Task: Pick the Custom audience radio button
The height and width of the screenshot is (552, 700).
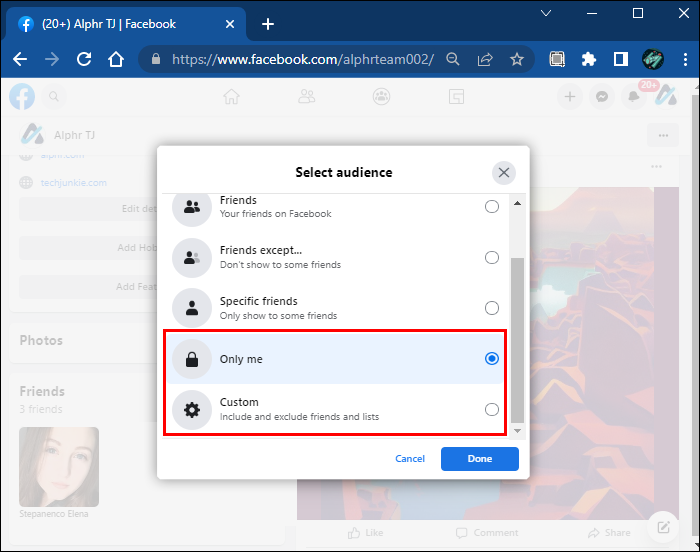Action: pos(491,409)
